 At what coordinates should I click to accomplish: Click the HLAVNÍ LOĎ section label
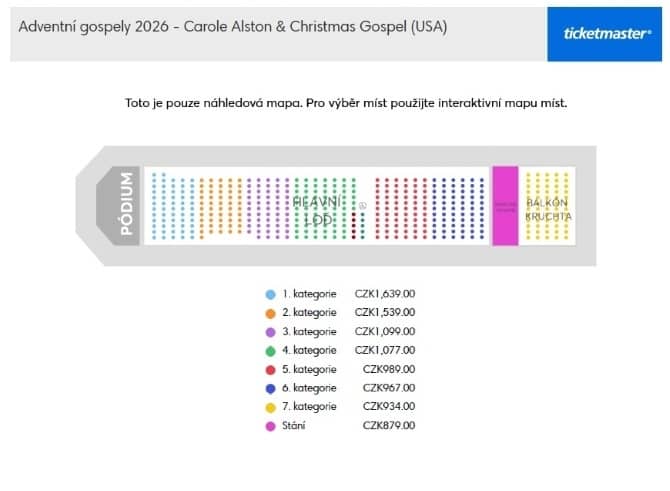point(317,211)
